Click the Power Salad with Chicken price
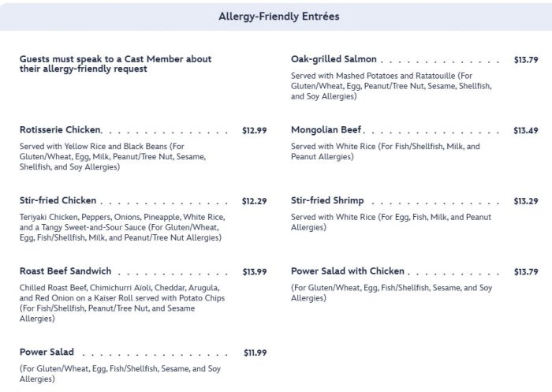This screenshot has width=552, height=392. 525,272
